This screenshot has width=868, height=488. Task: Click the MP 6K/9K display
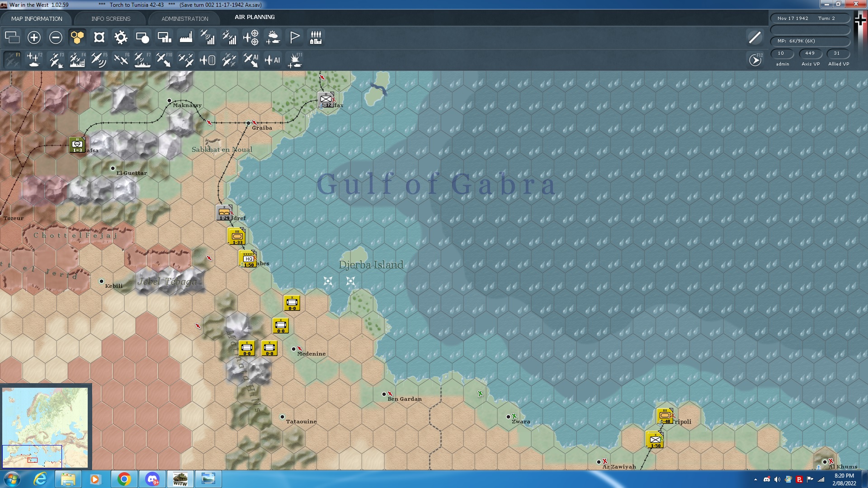[x=810, y=41]
